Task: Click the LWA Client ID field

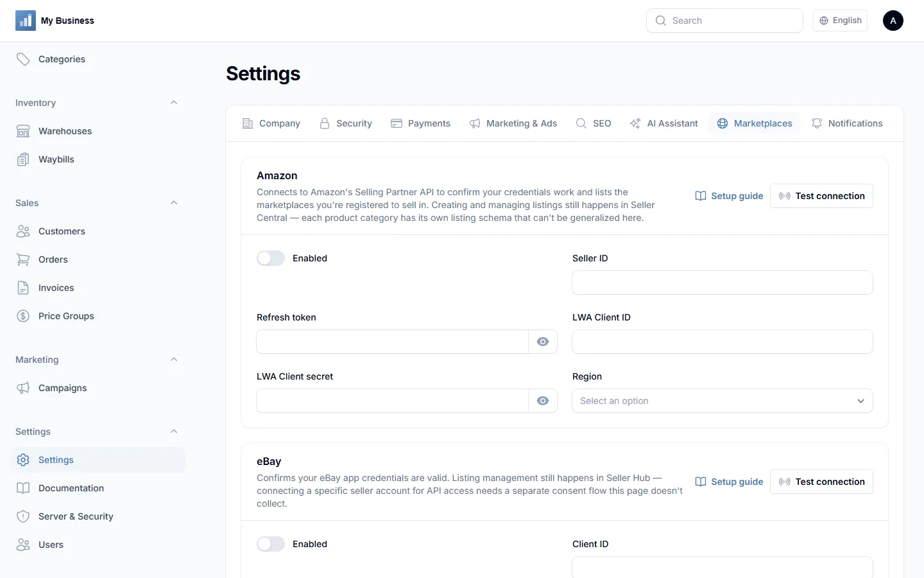Action: [x=723, y=342]
